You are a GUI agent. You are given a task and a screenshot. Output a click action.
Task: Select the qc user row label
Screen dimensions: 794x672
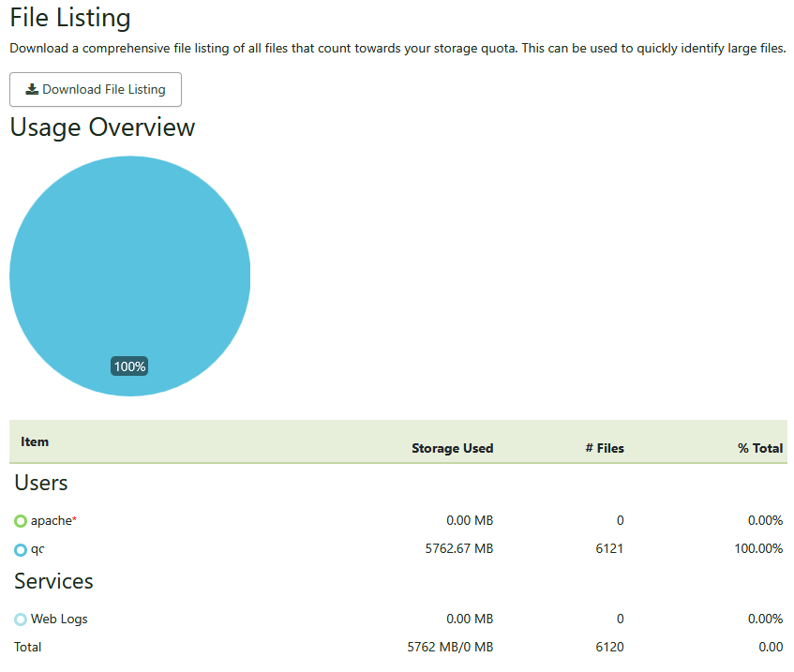37,549
